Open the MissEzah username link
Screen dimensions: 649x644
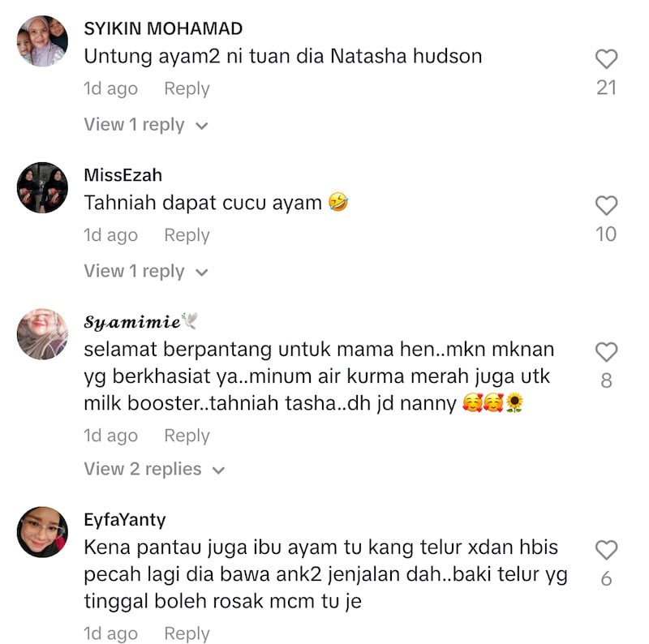(123, 175)
